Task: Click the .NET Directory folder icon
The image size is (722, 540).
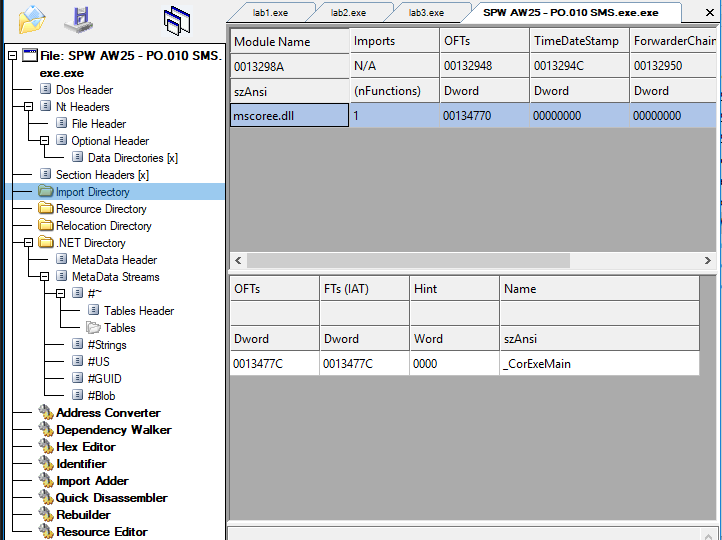Action: tap(46, 242)
